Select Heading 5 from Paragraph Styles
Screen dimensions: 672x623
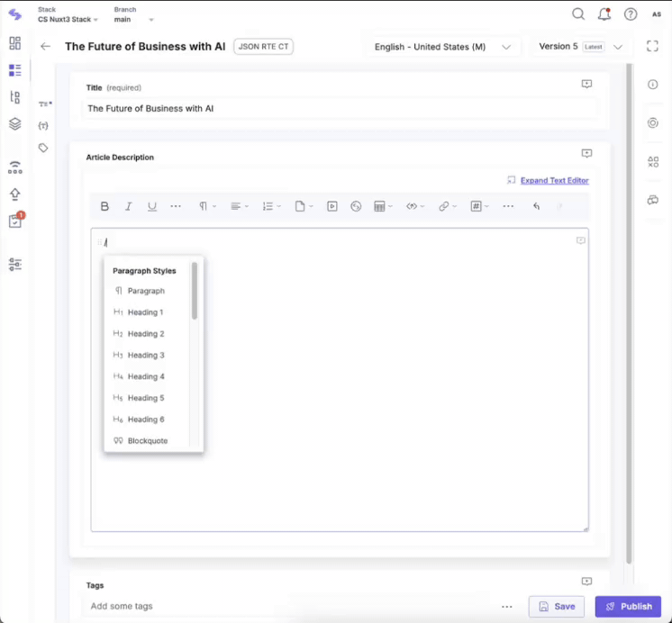click(147, 398)
